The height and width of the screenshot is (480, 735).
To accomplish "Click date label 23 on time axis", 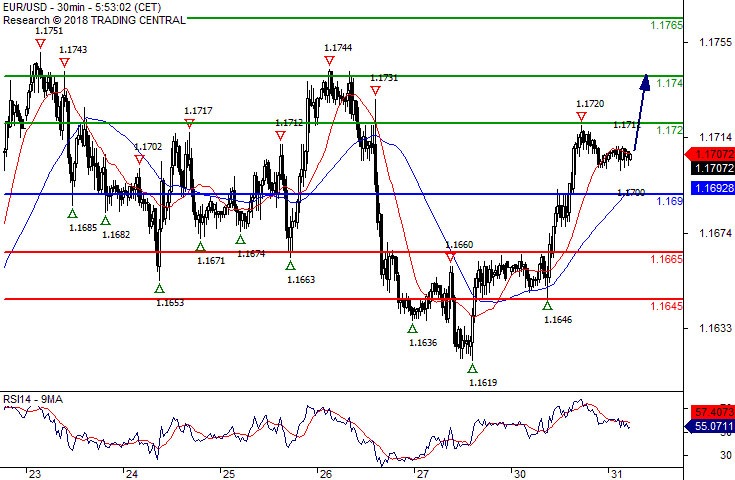I will point(35,474).
